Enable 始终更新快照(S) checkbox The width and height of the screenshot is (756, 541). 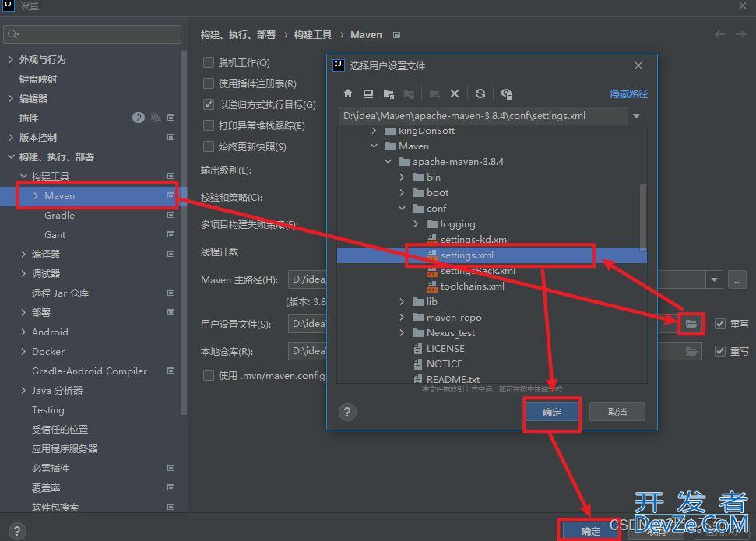[209, 146]
